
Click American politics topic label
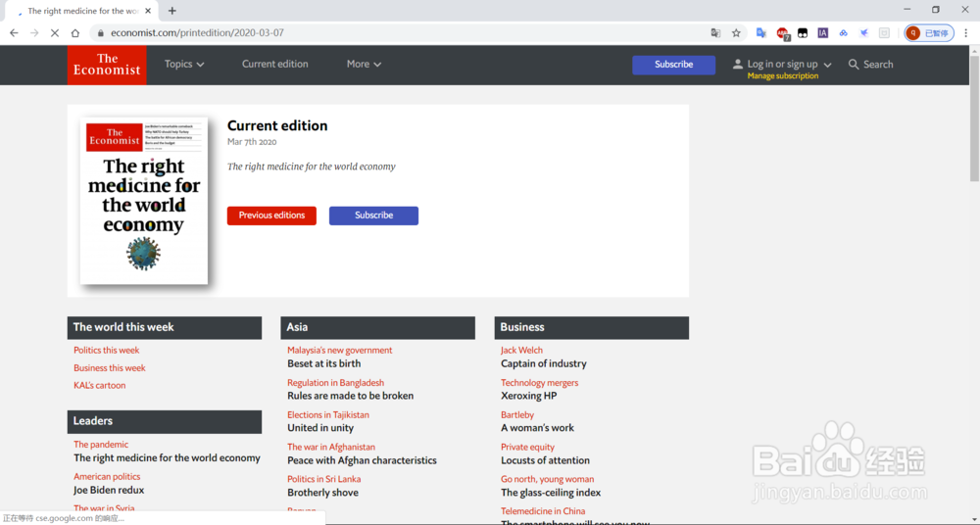click(107, 477)
